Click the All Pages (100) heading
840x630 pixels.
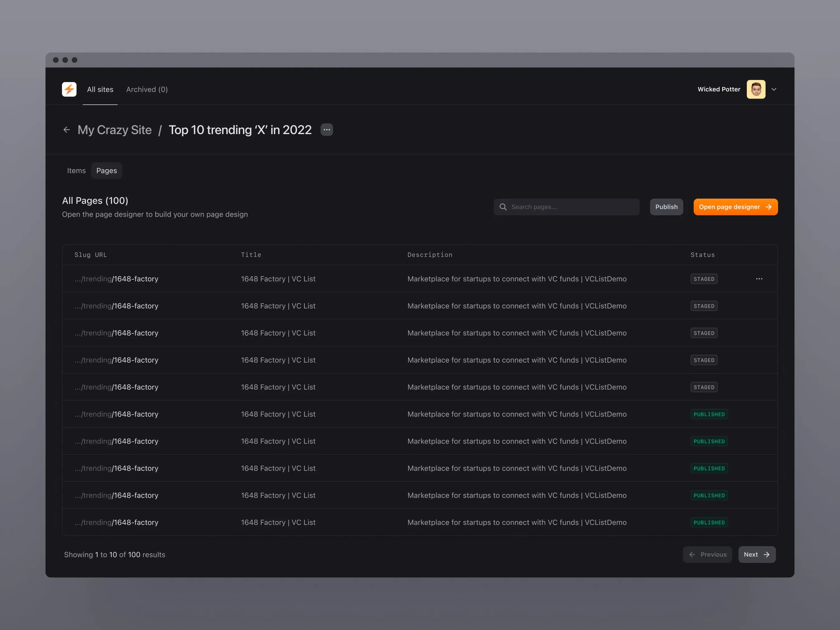95,201
